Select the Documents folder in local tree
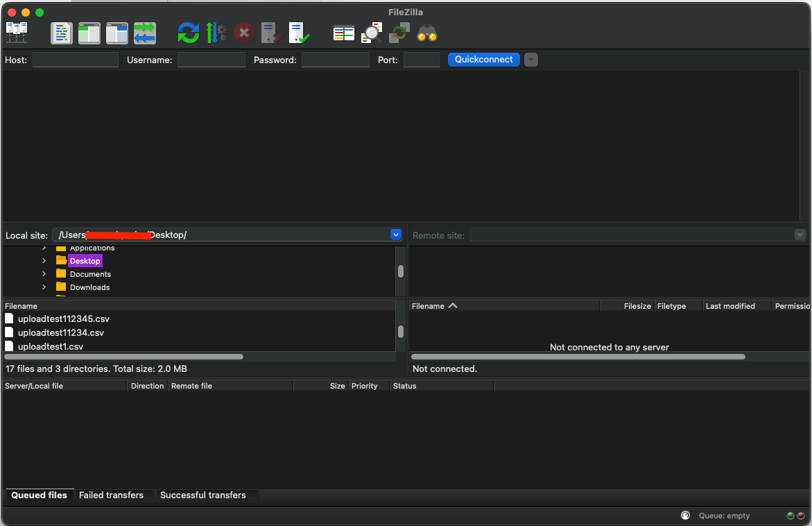The image size is (812, 526). (x=90, y=274)
